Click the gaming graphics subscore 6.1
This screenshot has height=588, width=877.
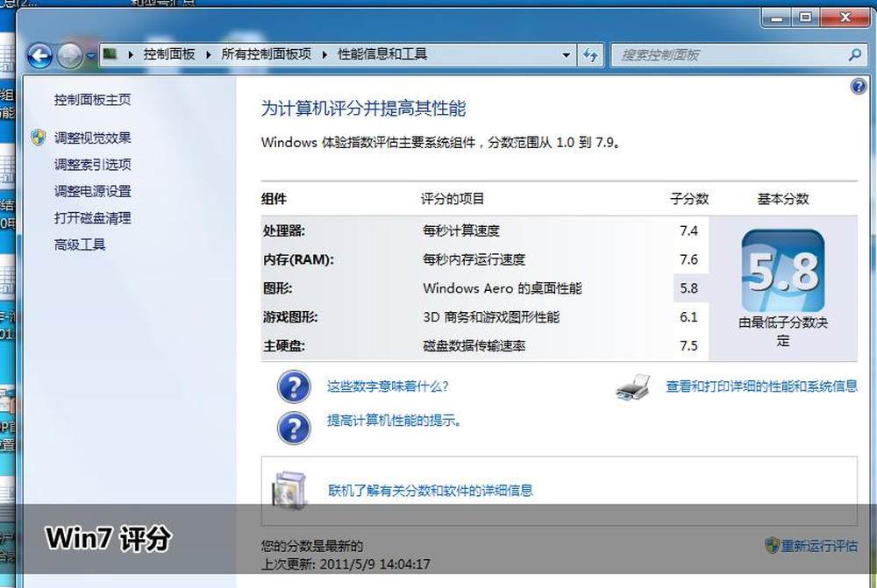click(x=688, y=317)
